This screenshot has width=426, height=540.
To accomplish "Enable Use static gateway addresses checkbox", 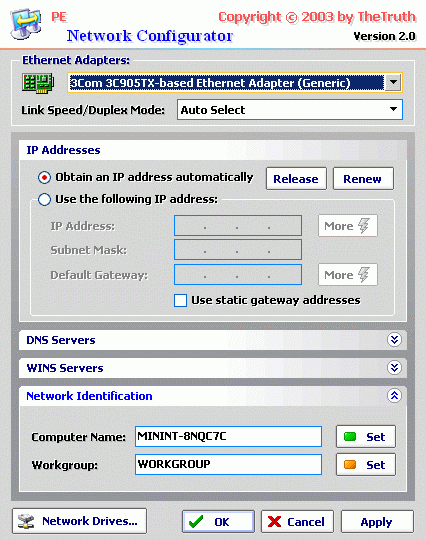I will point(180,300).
